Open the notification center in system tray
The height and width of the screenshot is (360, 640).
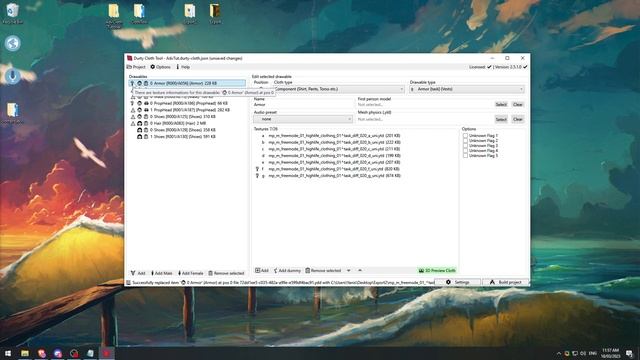pos(629,353)
